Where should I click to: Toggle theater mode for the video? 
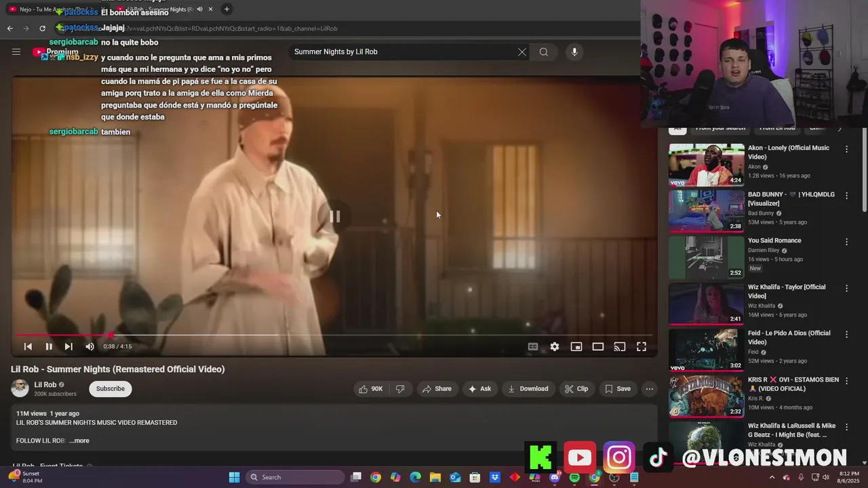pyautogui.click(x=598, y=346)
